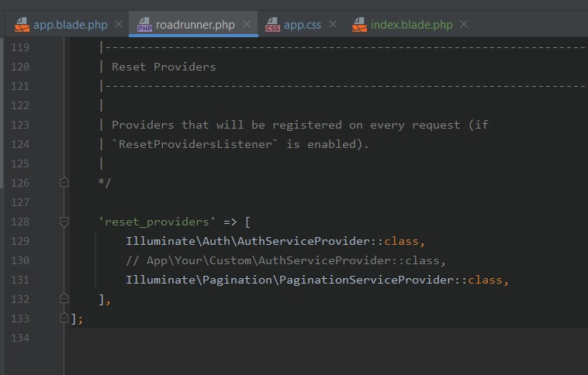Screen dimensions: 588x375
Task: Collapse the reset_providers array at line 128
Action: point(64,222)
